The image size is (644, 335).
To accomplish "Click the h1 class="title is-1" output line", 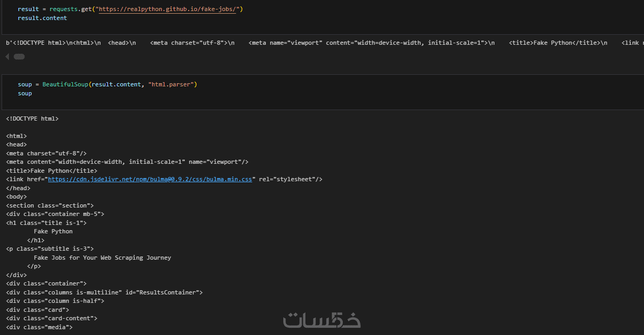I will 46,223.
